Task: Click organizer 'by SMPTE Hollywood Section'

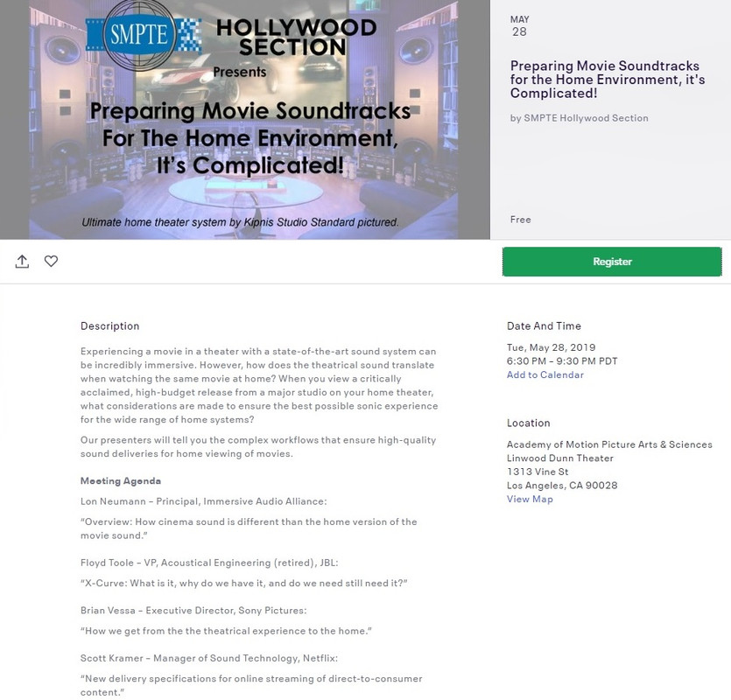Action: coord(579,118)
